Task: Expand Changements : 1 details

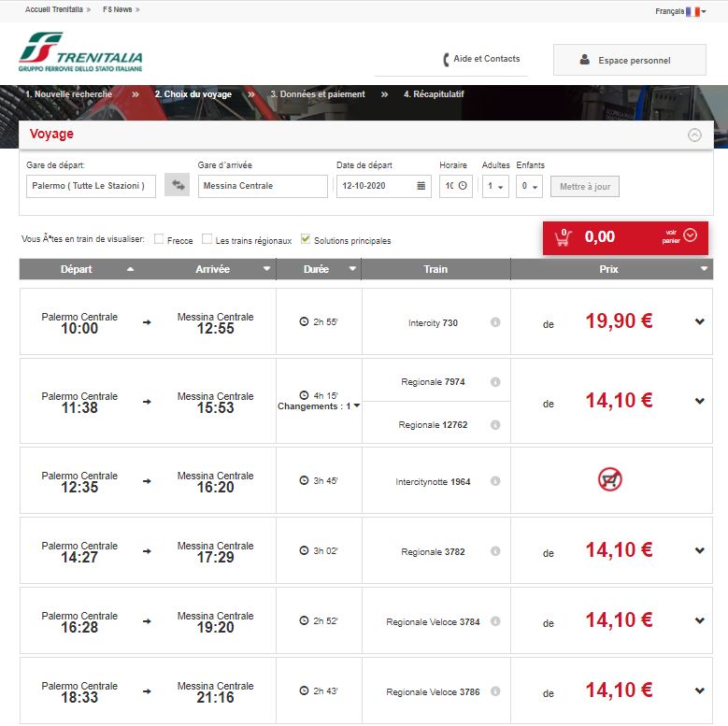Action: tap(319, 406)
